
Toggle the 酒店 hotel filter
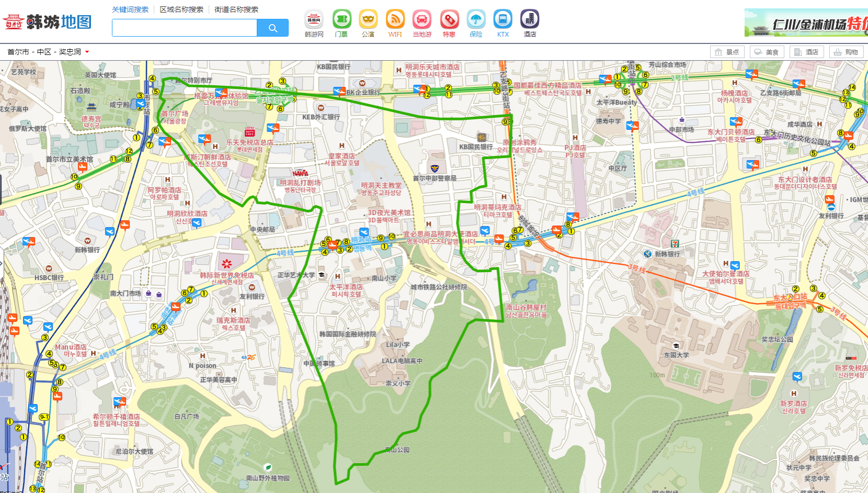tap(806, 52)
